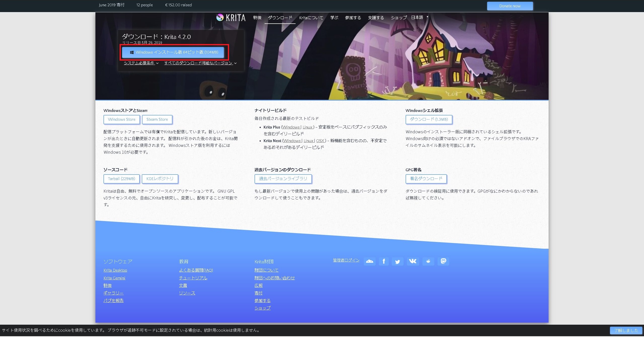Open the KDEレポジトリ button
The width and height of the screenshot is (644, 337).
point(160,179)
